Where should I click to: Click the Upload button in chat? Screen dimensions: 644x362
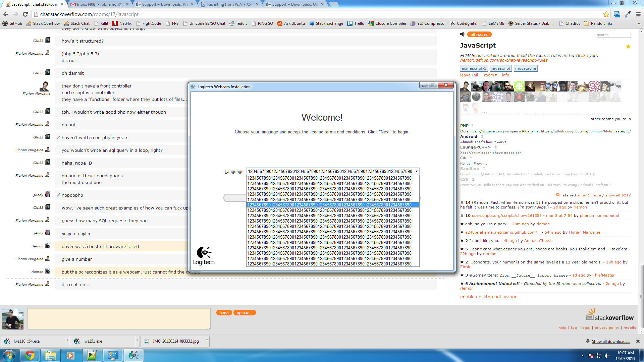coord(245,312)
